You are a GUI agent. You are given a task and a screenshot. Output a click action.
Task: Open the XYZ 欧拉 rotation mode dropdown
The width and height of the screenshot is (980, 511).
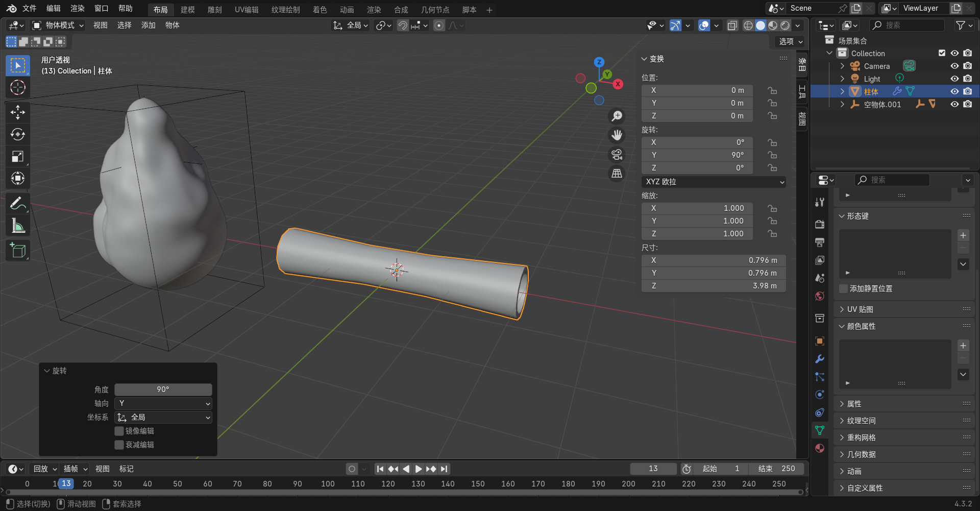(714, 182)
